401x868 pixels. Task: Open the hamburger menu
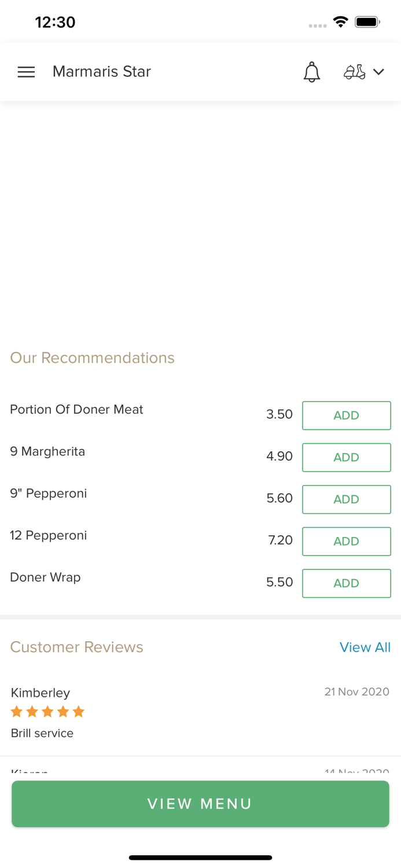click(26, 72)
